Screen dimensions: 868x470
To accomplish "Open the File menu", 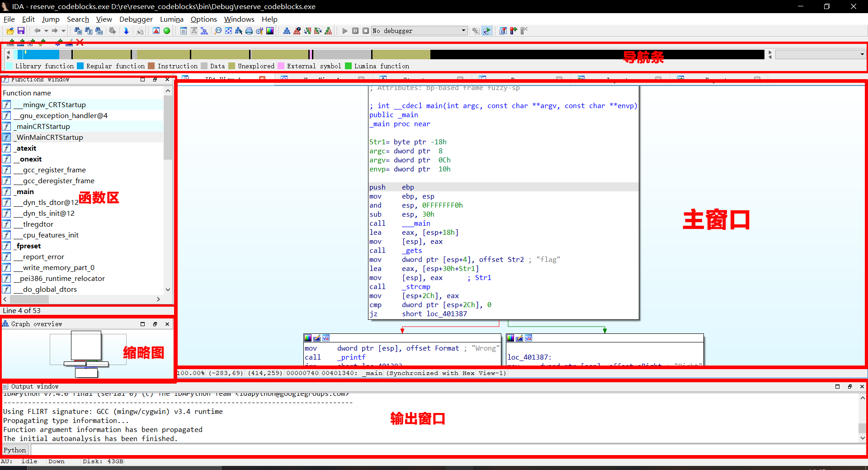I will click(9, 19).
